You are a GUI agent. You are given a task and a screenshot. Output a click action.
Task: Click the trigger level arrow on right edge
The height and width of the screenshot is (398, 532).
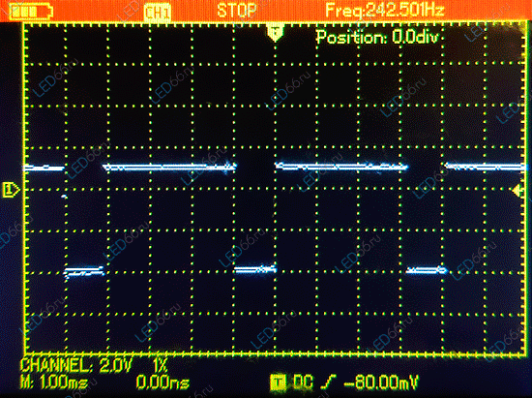tap(518, 190)
